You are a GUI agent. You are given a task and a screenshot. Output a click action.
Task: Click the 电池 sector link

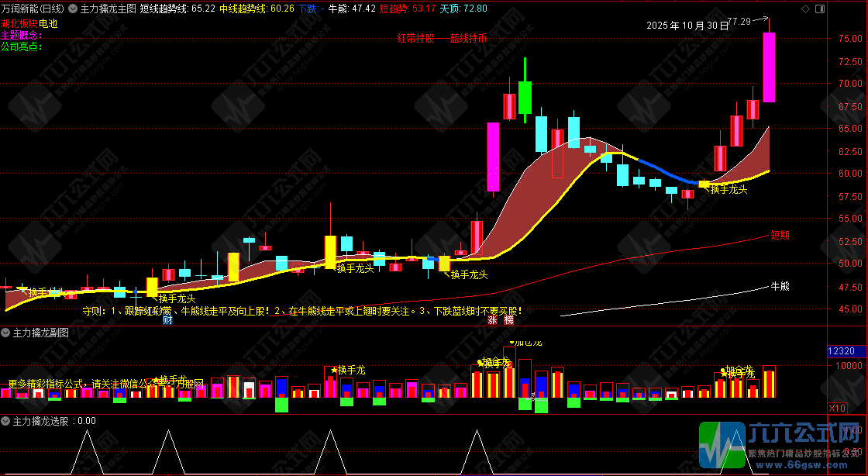coord(50,24)
